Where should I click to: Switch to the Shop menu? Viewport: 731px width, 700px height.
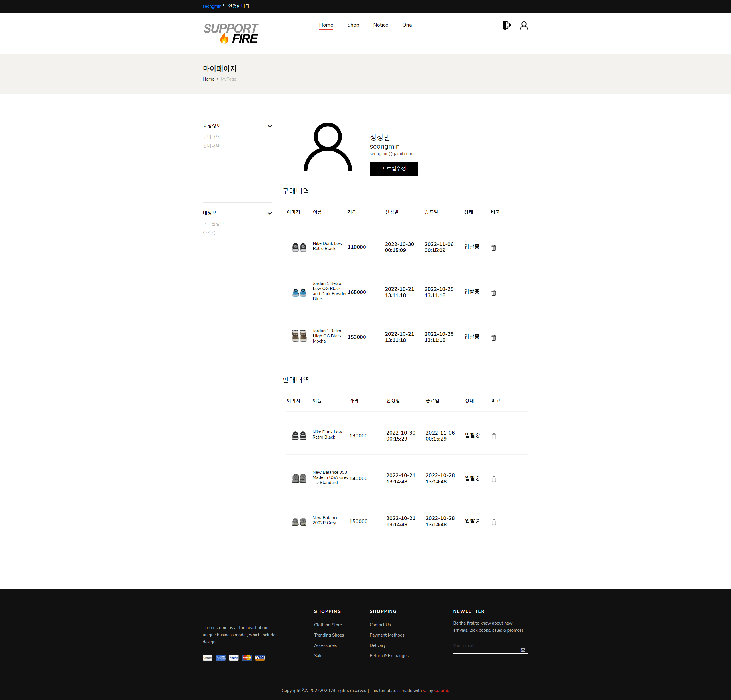coord(353,25)
